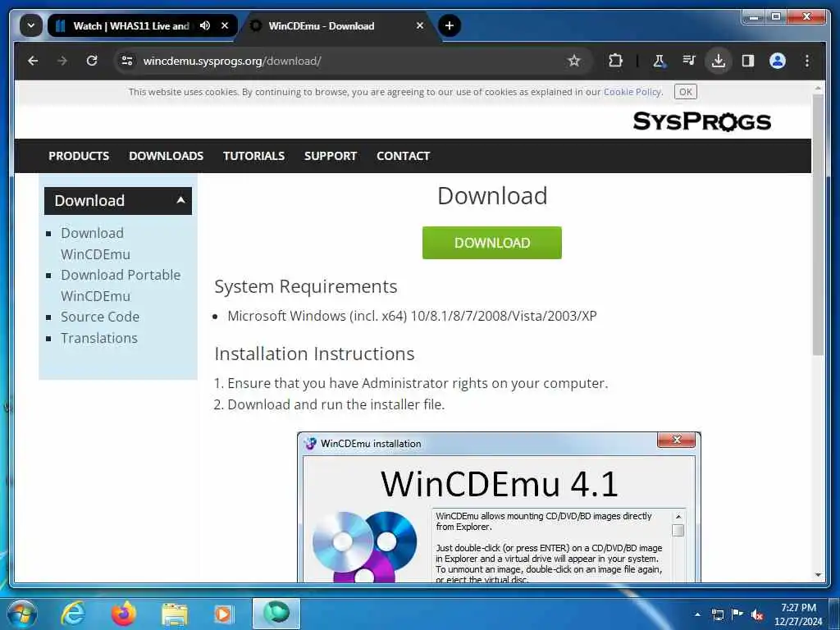Click the green DOWNLOAD button
Viewport: 840px width, 630px height.
(x=492, y=243)
